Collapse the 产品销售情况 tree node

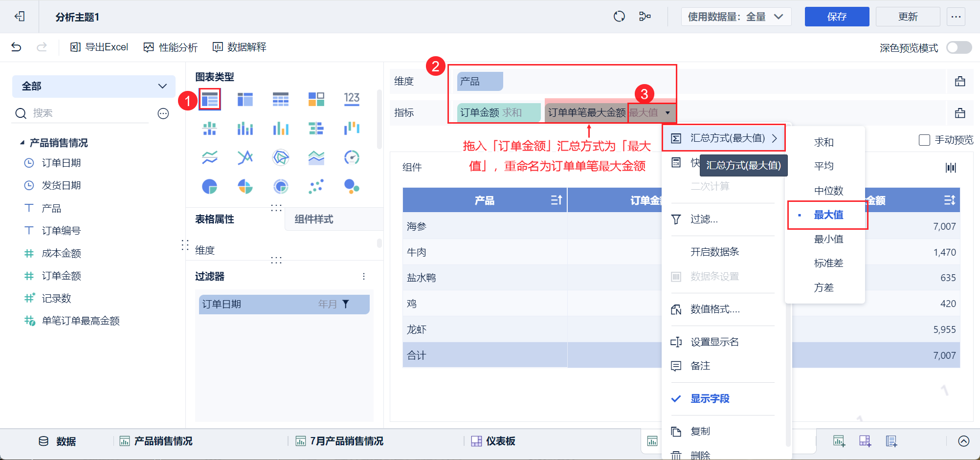coord(22,143)
